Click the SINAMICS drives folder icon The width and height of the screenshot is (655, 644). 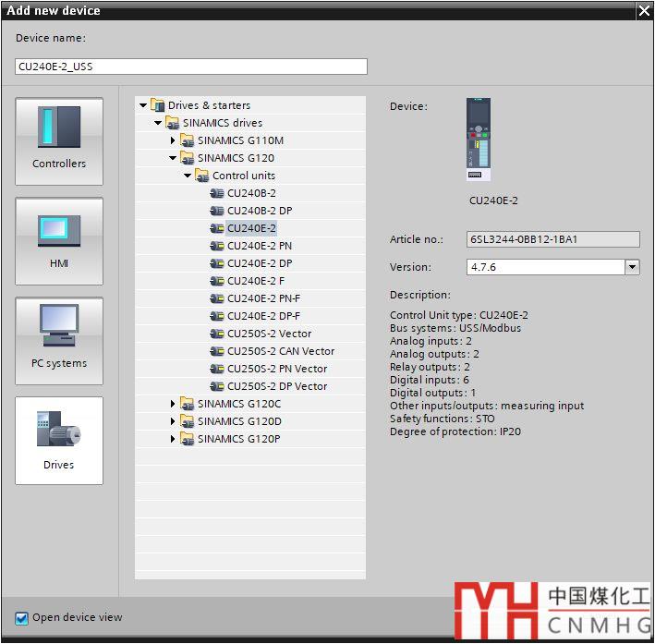tap(173, 123)
